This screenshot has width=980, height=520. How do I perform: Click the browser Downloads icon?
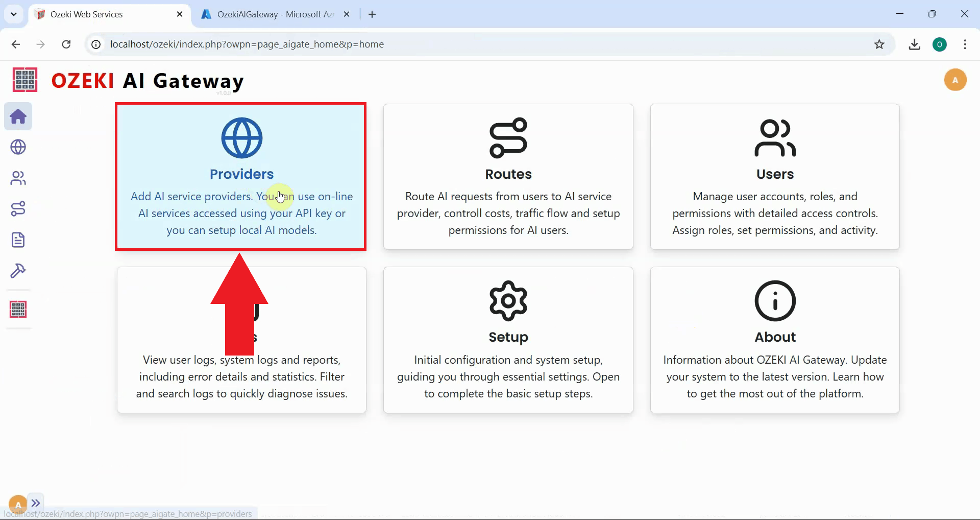click(x=915, y=44)
